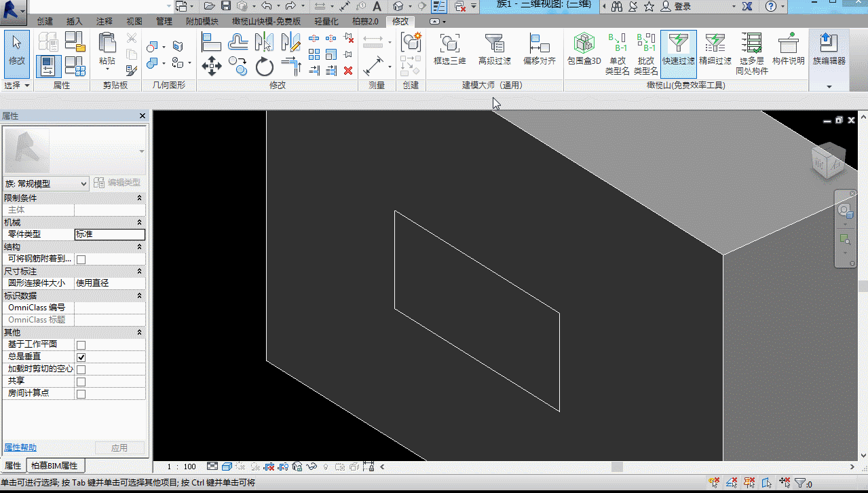Image resolution: width=868 pixels, height=493 pixels.
Task: Click the Match type properties brush icon
Action: tap(132, 69)
